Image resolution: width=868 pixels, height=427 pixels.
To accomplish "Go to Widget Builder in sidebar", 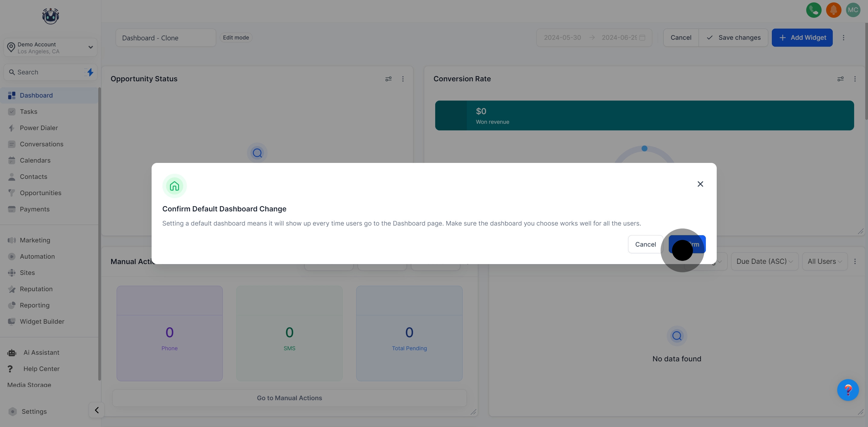I will [42, 322].
